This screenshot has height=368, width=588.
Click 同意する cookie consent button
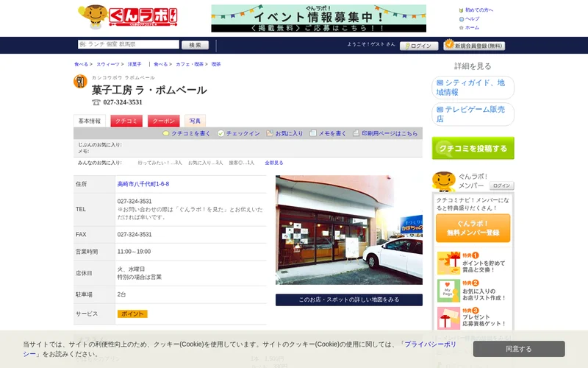(519, 349)
